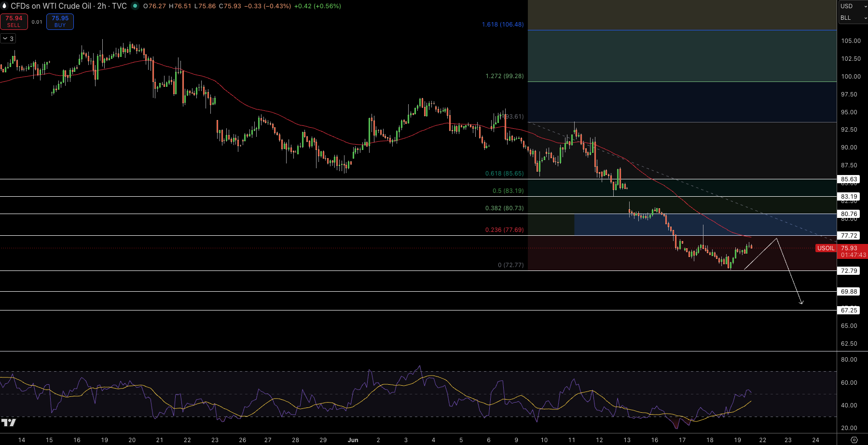Click the 62.50 price axis label

(849, 344)
